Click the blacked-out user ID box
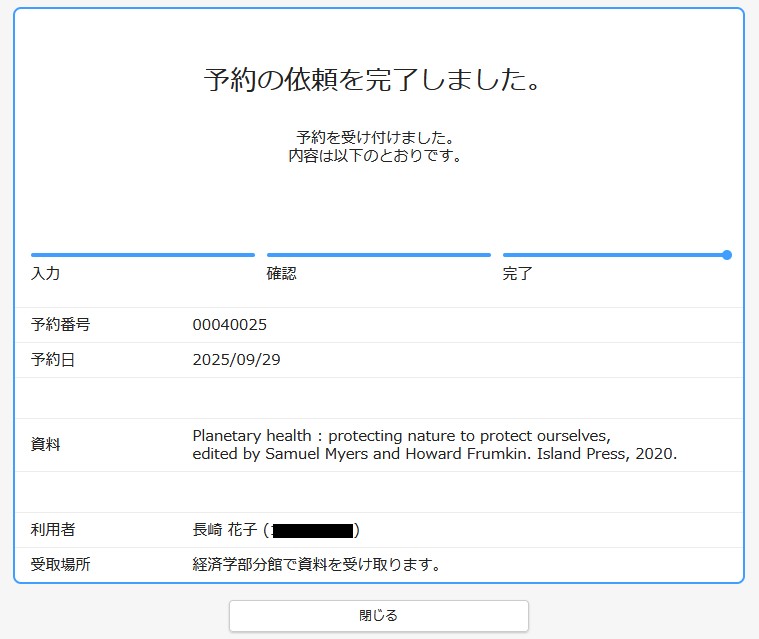 (313, 530)
